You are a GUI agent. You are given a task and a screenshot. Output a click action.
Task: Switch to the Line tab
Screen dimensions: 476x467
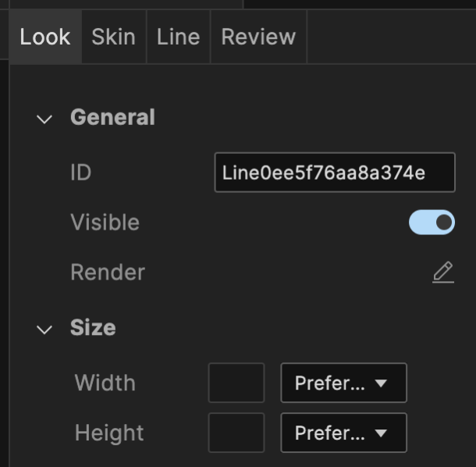[x=178, y=37]
